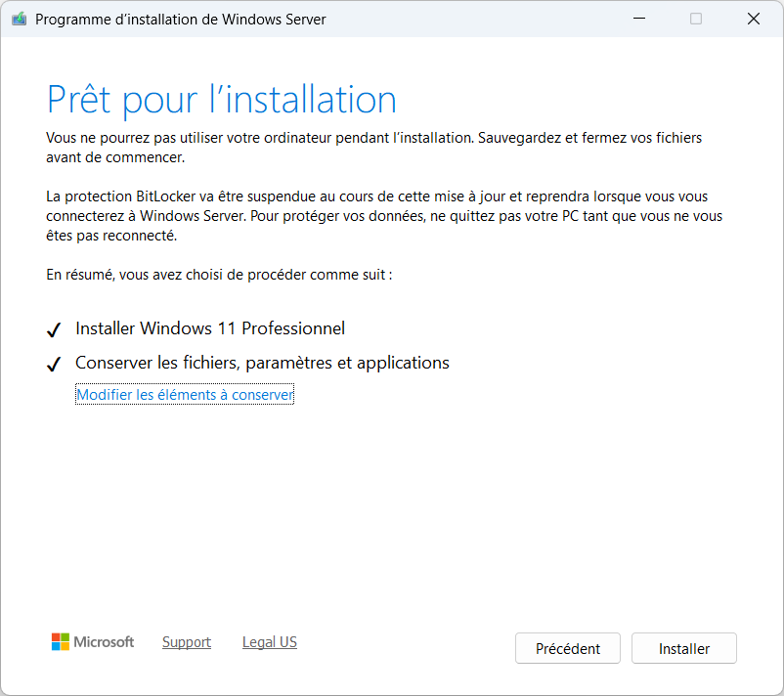Select the Conserver les fichiers, paramètres et applications text

[x=262, y=363]
